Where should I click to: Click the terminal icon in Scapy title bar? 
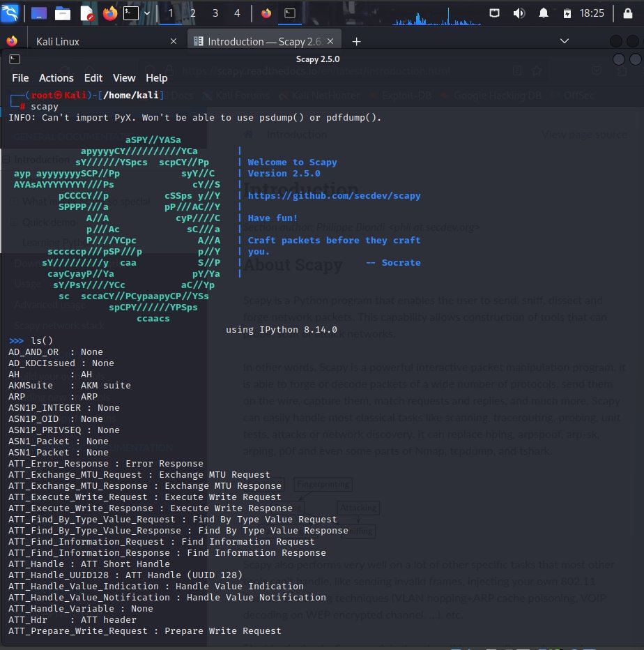tap(15, 59)
